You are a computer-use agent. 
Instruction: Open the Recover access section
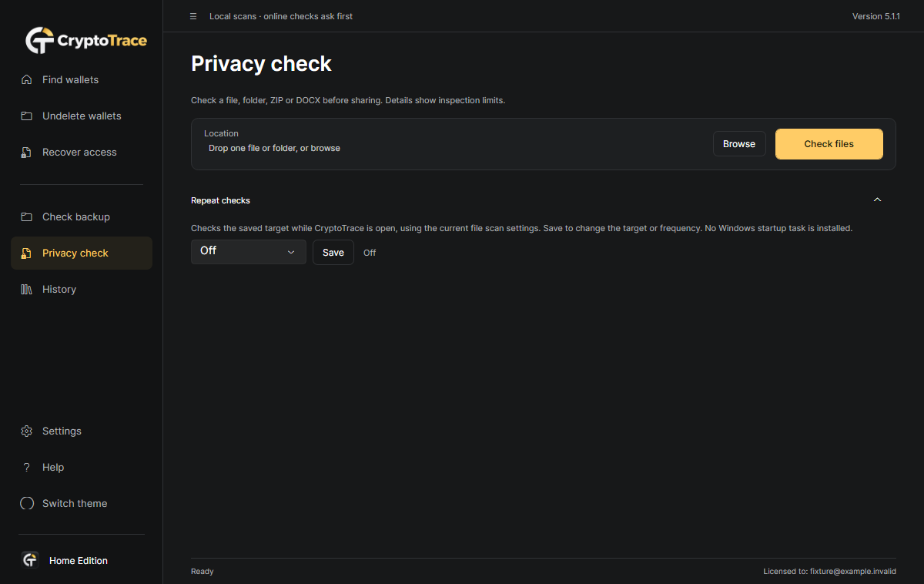[x=82, y=153]
